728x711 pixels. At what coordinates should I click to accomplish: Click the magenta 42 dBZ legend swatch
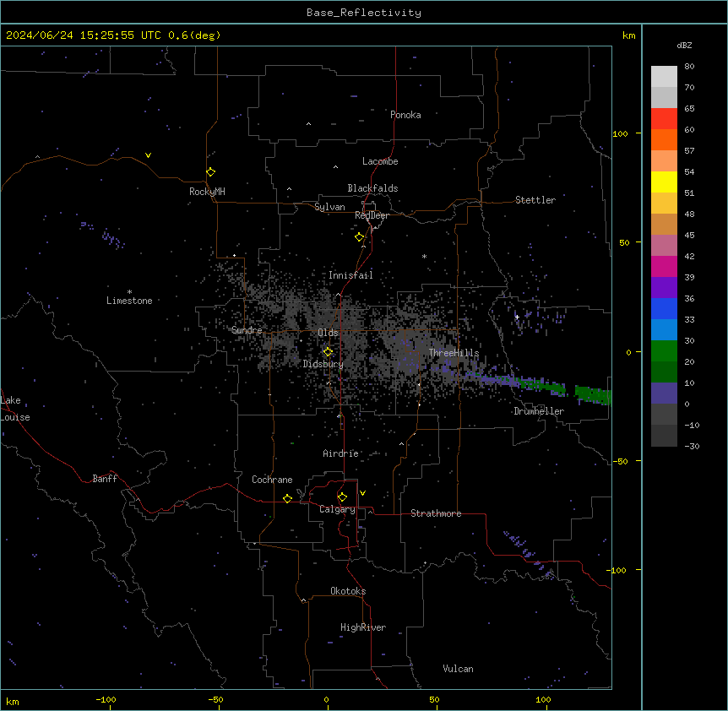pos(664,266)
